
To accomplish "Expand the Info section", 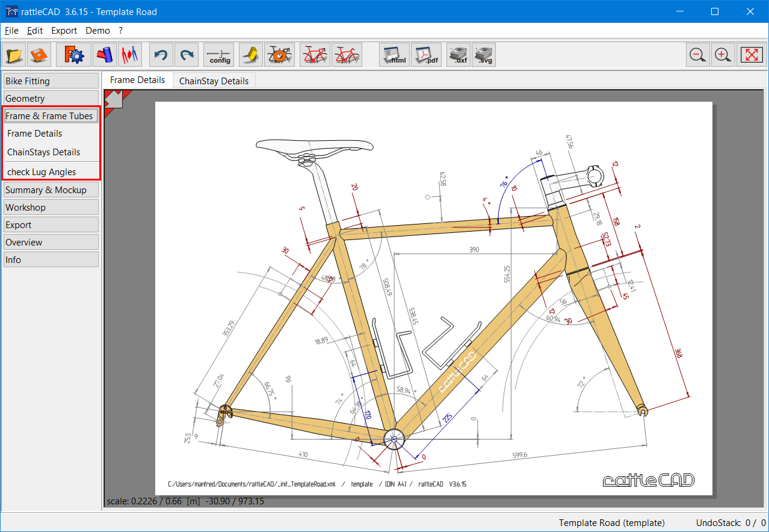I will 51,259.
